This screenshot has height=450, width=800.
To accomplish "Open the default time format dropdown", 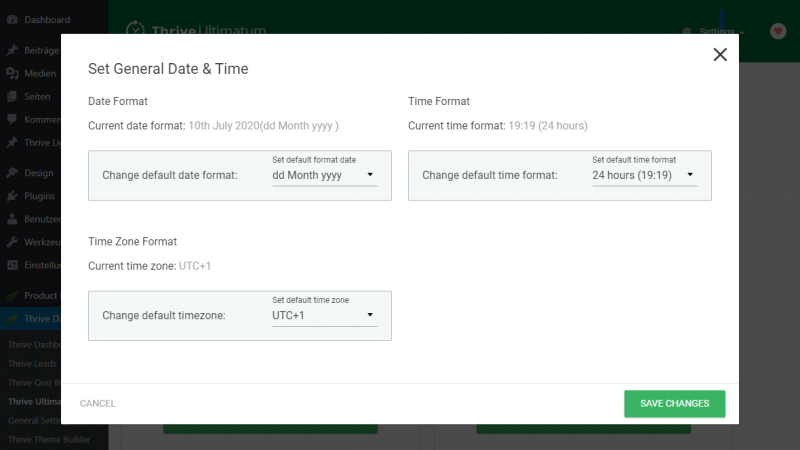I will [643, 175].
